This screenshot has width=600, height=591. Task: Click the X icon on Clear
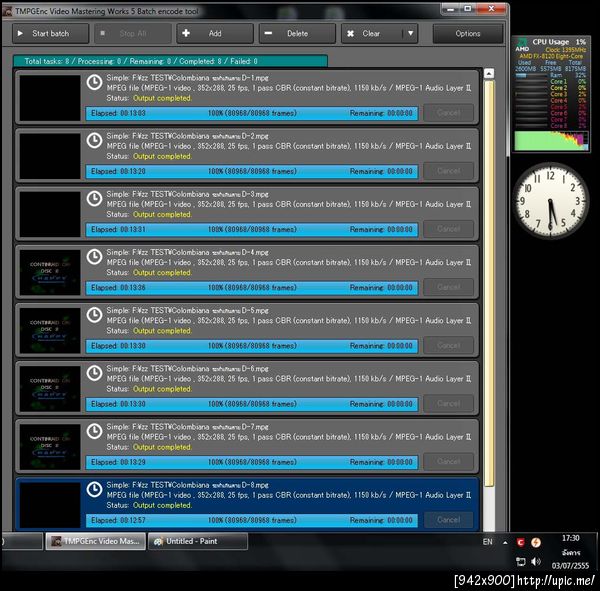point(350,34)
